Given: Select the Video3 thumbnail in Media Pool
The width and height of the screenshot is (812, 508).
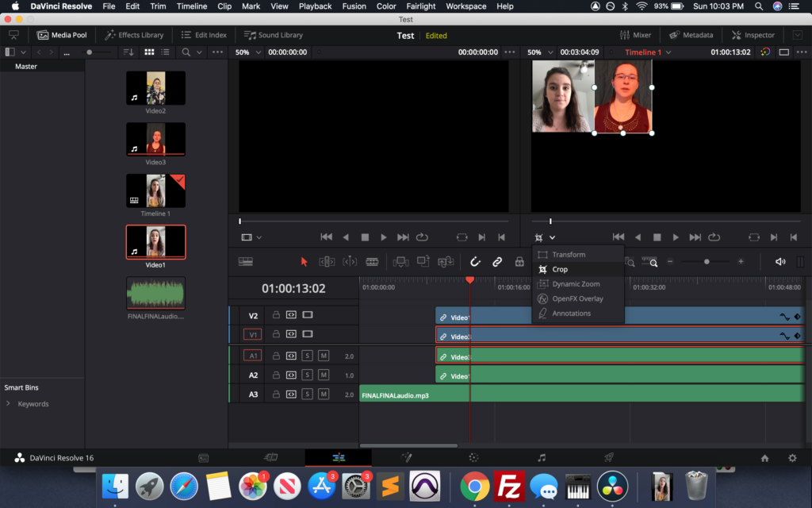Looking at the screenshot, I should (x=155, y=140).
